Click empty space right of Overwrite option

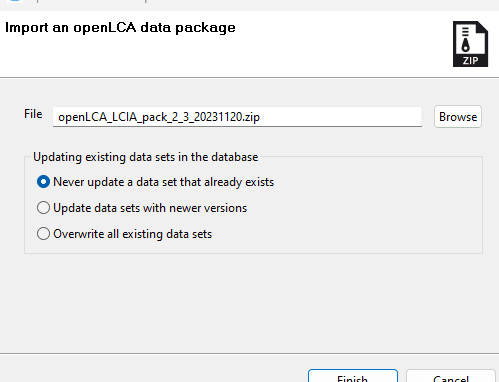347,234
